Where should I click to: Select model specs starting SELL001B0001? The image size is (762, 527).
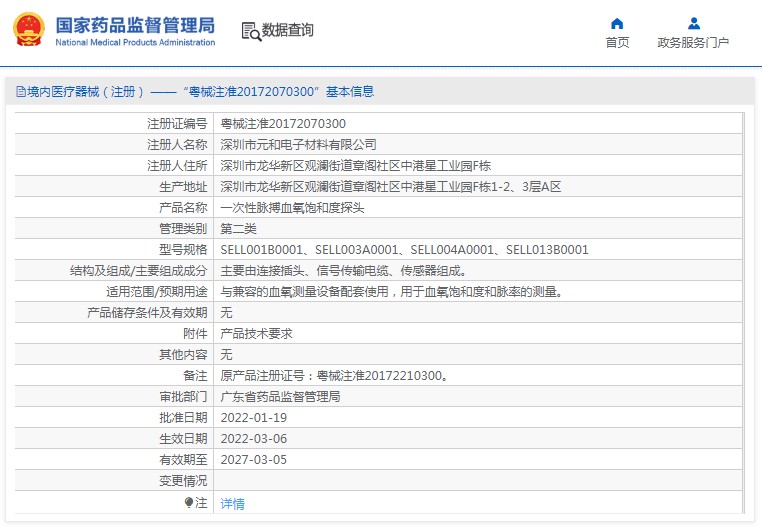[x=404, y=249]
